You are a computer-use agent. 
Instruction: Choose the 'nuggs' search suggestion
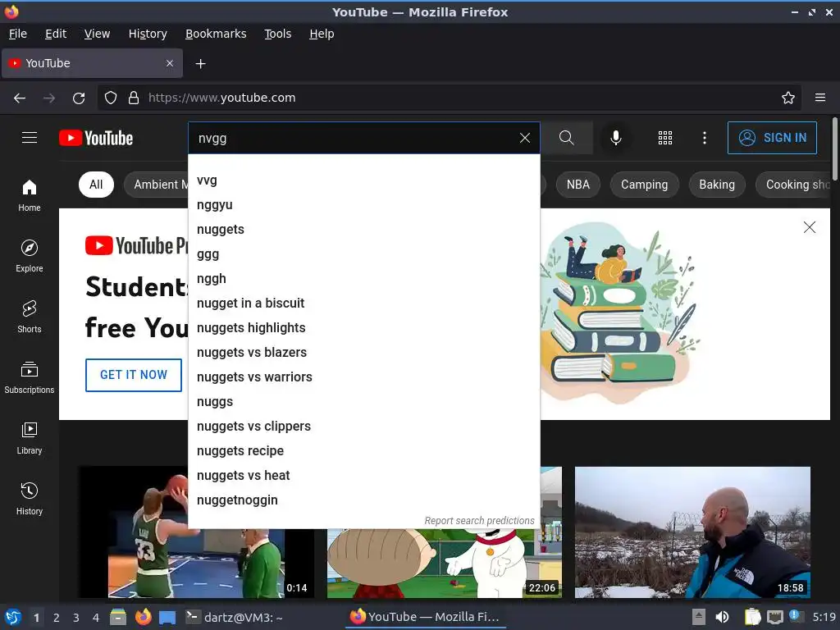point(363,402)
